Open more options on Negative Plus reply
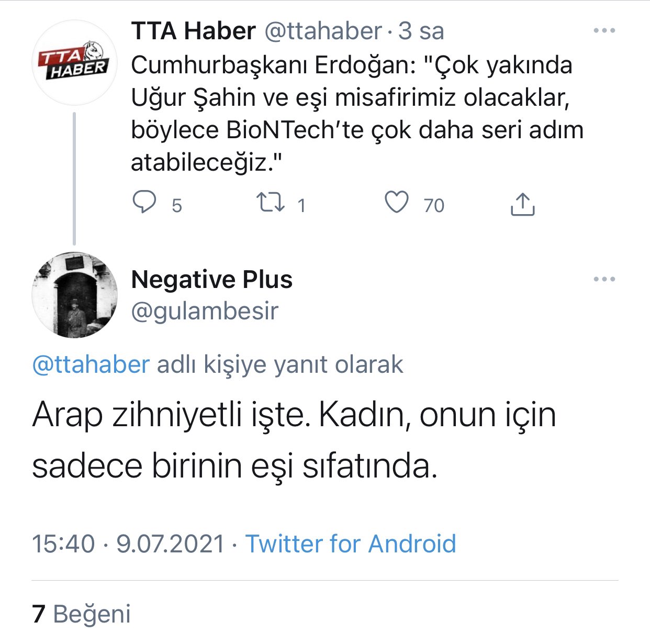650x644 pixels. (x=604, y=279)
